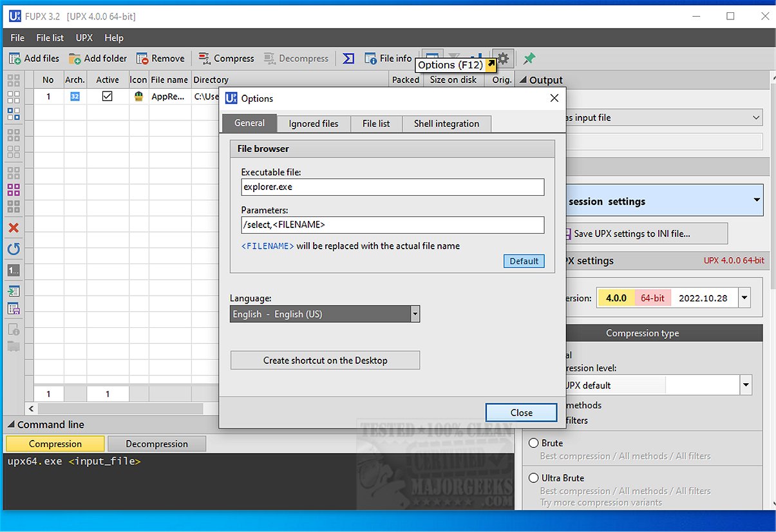Click the purple four-square grid sidebar icon
The height and width of the screenshot is (532, 776).
[x=14, y=190]
